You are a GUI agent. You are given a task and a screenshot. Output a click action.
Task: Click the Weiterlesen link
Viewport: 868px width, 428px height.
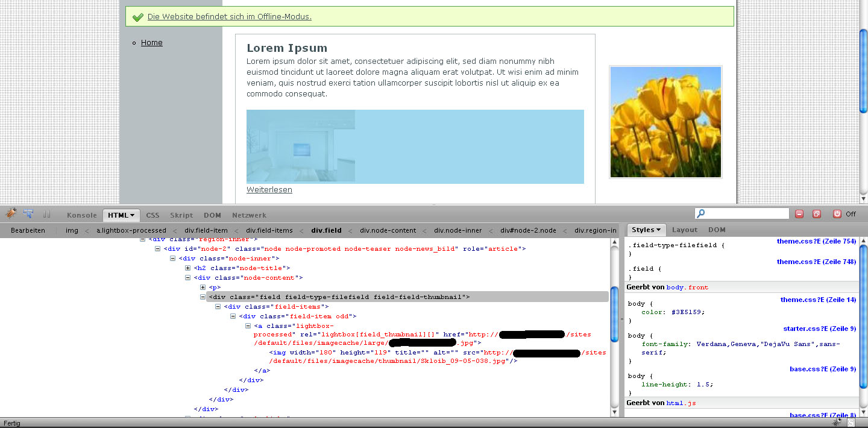pos(269,190)
